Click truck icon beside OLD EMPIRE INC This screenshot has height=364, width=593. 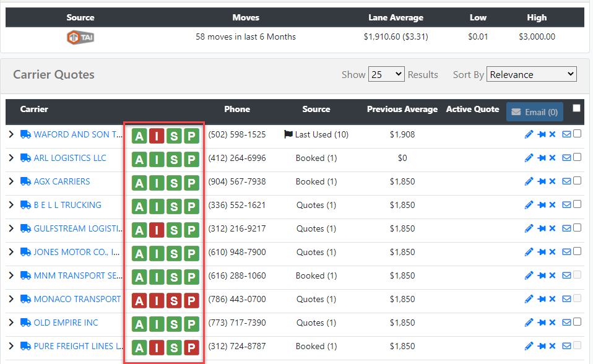(x=25, y=323)
